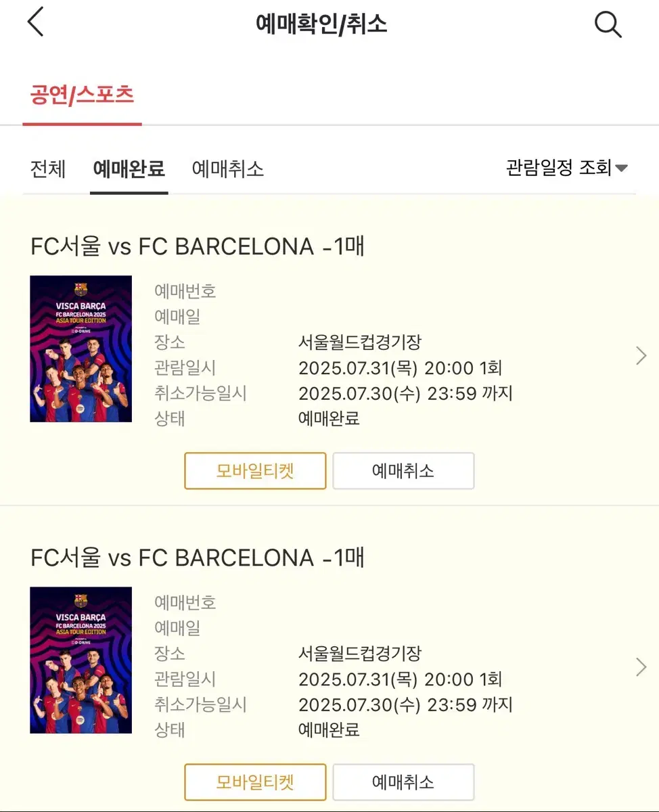Tap the back arrow icon

coord(36,23)
